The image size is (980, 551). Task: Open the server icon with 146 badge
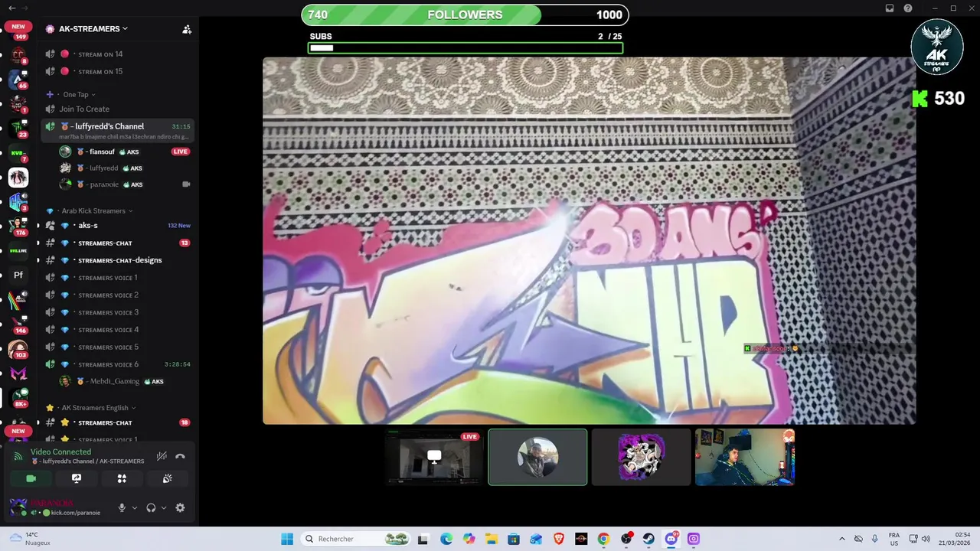pos(18,324)
